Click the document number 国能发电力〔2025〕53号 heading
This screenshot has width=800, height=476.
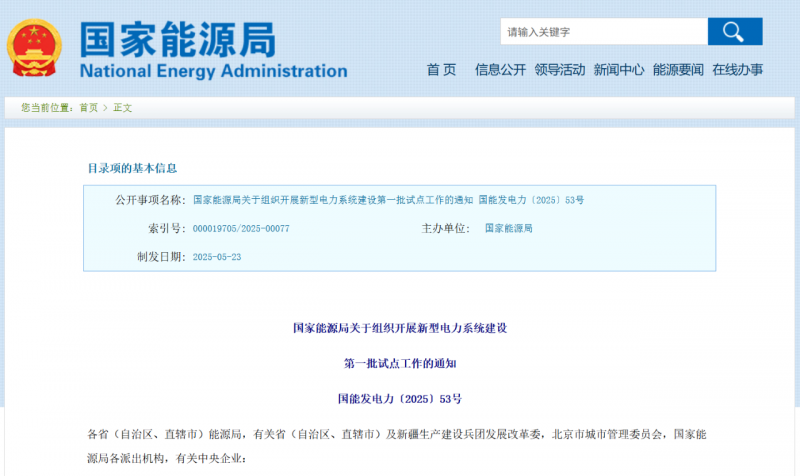pos(399,398)
